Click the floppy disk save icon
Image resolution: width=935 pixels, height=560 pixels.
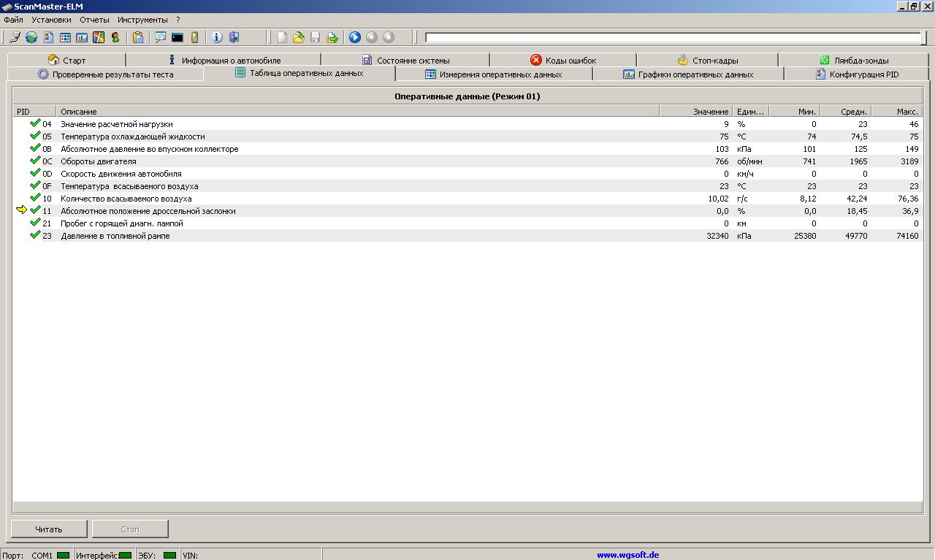[316, 37]
